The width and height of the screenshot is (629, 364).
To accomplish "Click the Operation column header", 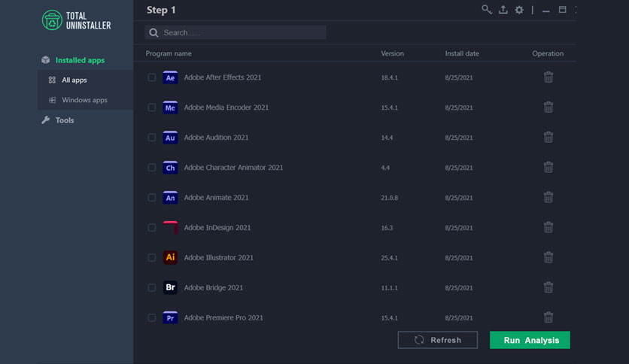I will [x=548, y=53].
